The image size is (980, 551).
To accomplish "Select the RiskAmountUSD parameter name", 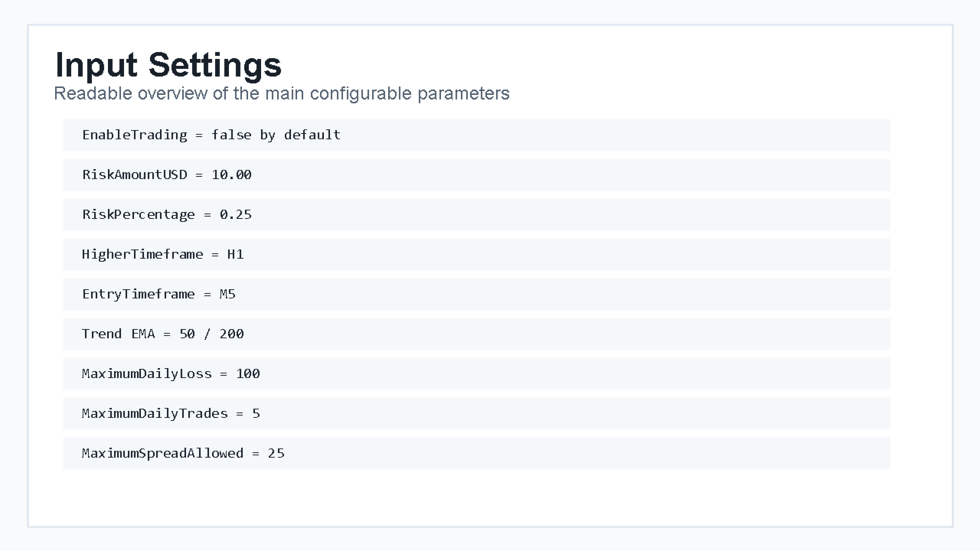I will (134, 174).
